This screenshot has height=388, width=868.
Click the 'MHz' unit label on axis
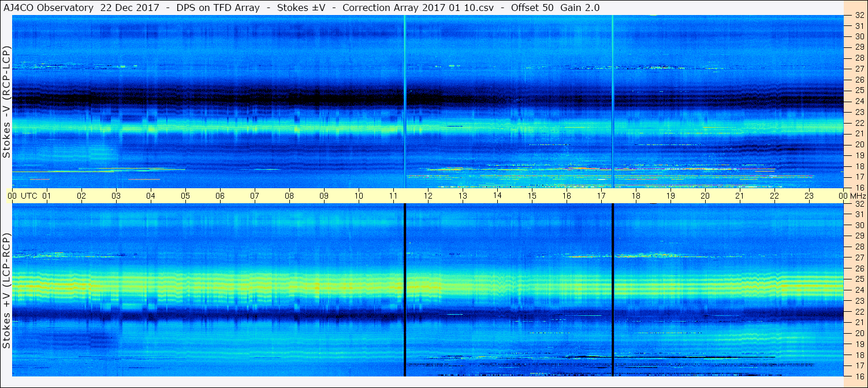(857, 196)
